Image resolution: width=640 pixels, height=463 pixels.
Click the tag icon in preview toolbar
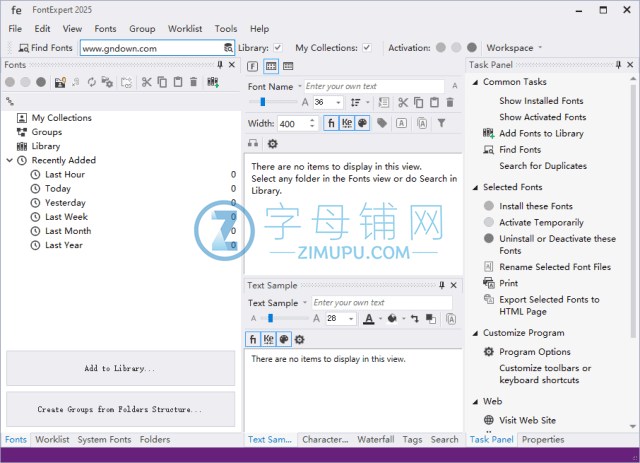point(382,123)
